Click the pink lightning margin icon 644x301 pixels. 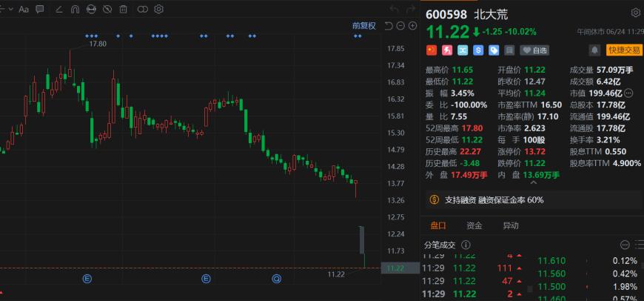[447, 50]
